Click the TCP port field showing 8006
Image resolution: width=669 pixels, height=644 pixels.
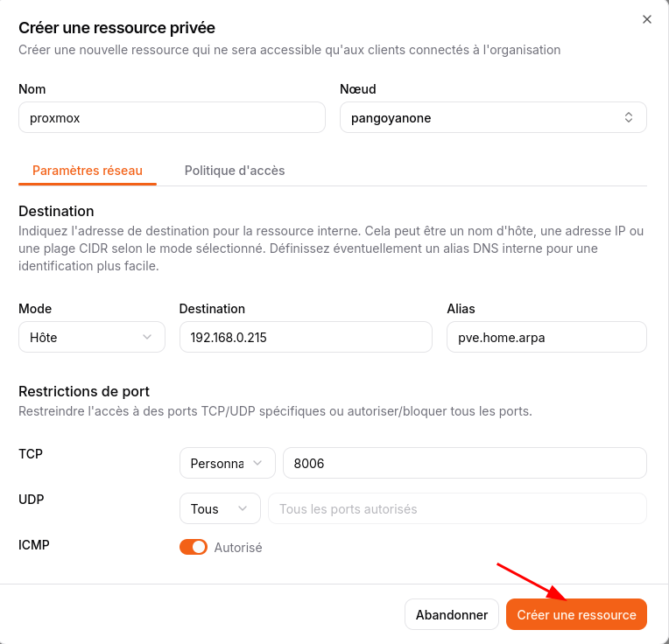pos(464,463)
